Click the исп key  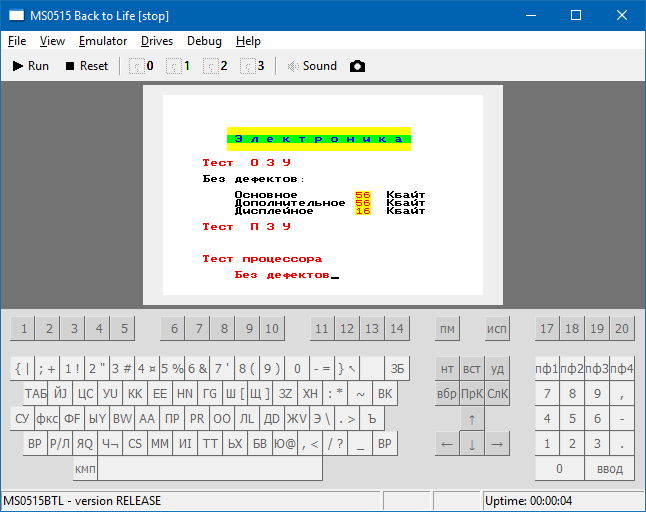[x=497, y=328]
